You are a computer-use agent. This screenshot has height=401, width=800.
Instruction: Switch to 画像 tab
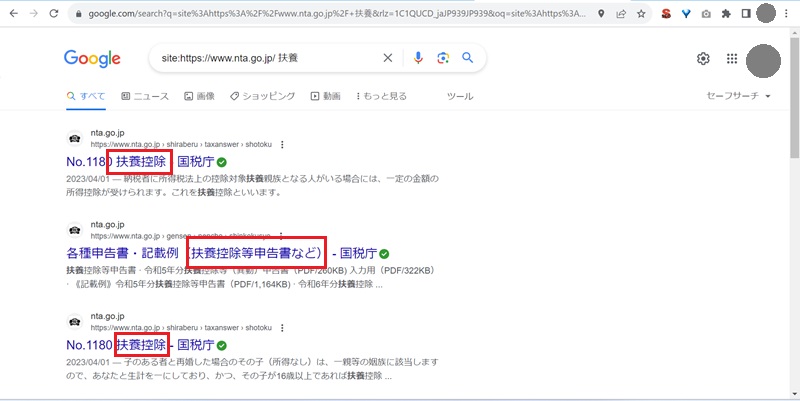click(x=199, y=96)
